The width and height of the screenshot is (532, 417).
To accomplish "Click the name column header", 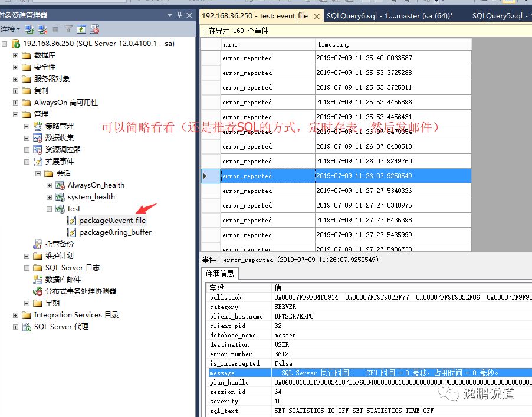I will click(268, 44).
